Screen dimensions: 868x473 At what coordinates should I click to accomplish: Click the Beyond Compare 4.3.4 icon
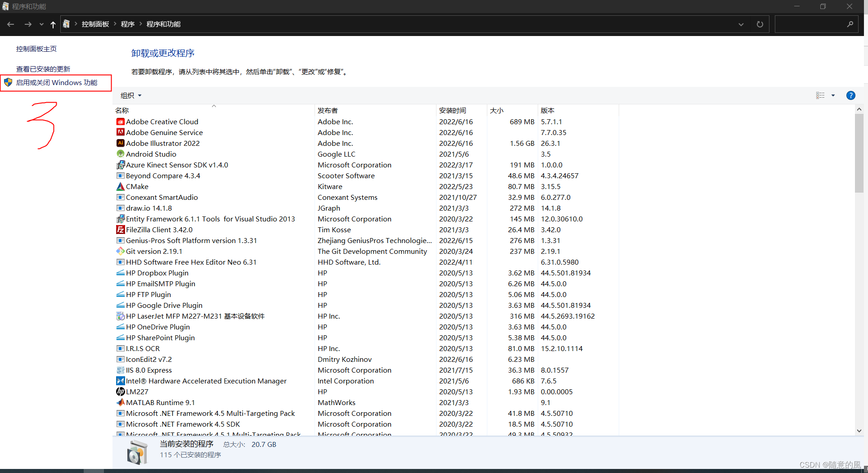coord(120,176)
